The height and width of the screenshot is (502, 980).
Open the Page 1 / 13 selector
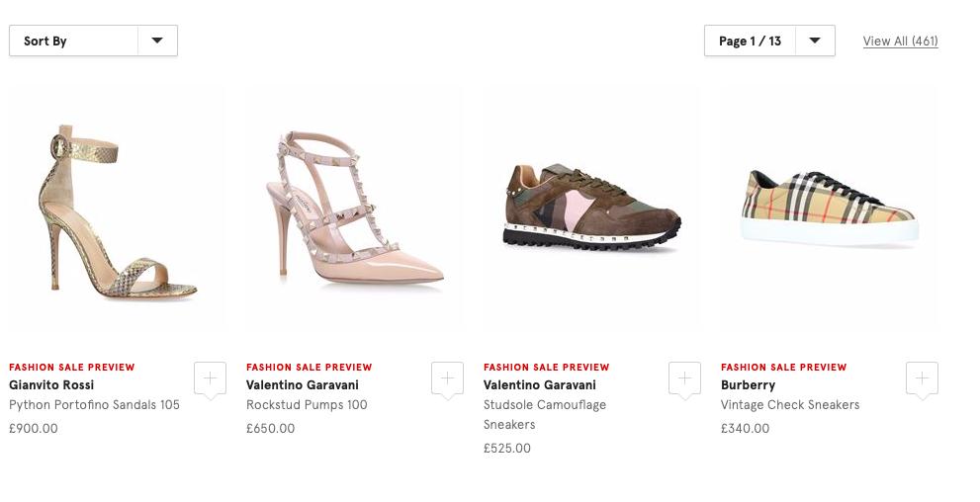tap(750, 41)
